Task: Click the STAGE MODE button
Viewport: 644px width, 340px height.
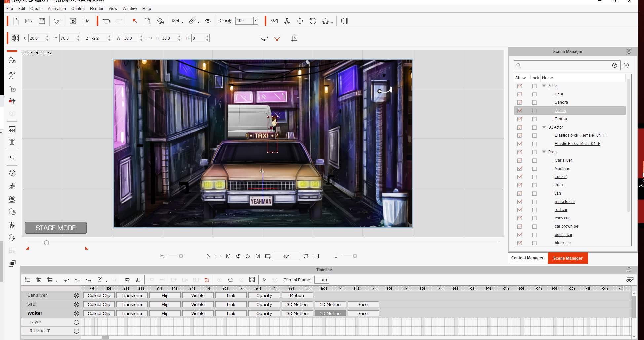Action: [x=56, y=228]
